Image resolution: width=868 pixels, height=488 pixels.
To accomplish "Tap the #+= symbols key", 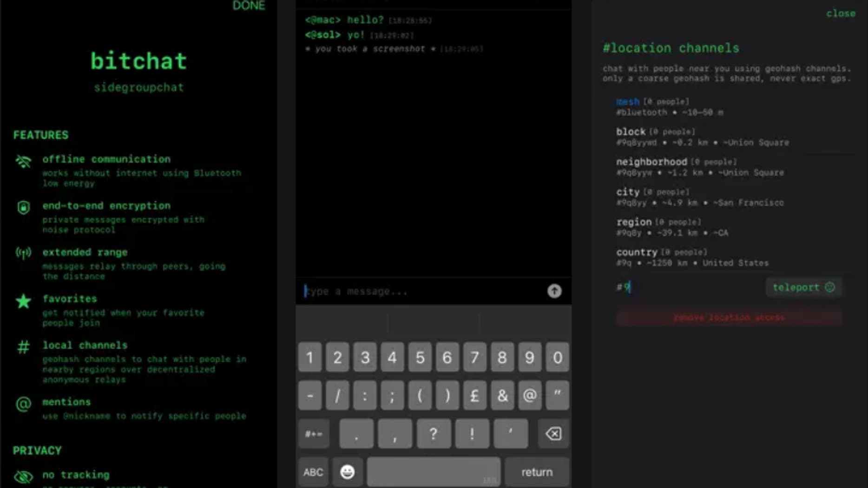I will pyautogui.click(x=314, y=434).
